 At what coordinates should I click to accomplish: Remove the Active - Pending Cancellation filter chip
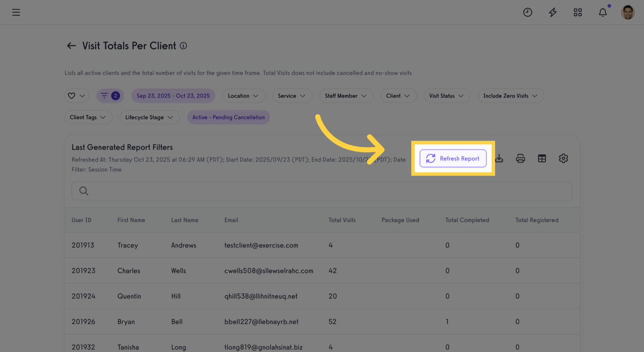point(228,117)
